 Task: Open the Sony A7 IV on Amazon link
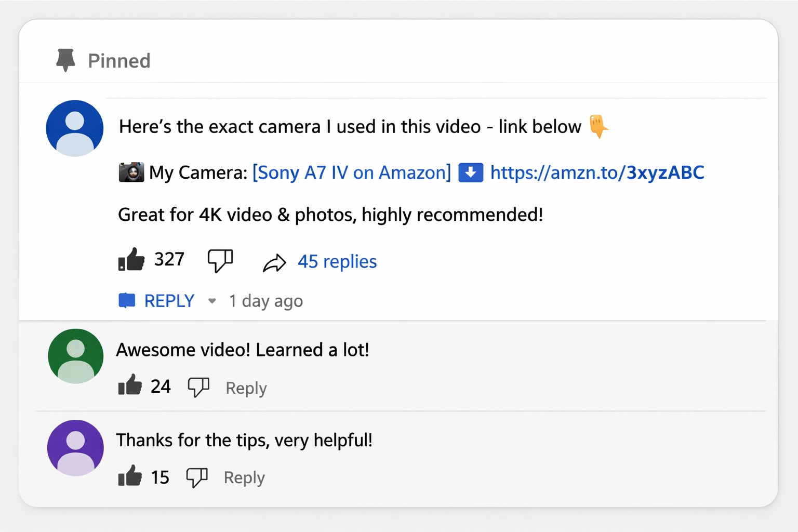pos(351,172)
